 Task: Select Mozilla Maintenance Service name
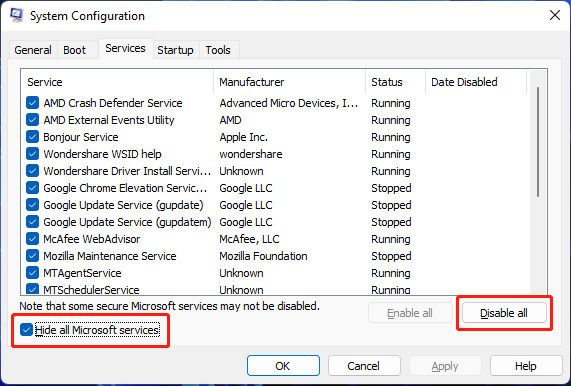(x=110, y=256)
